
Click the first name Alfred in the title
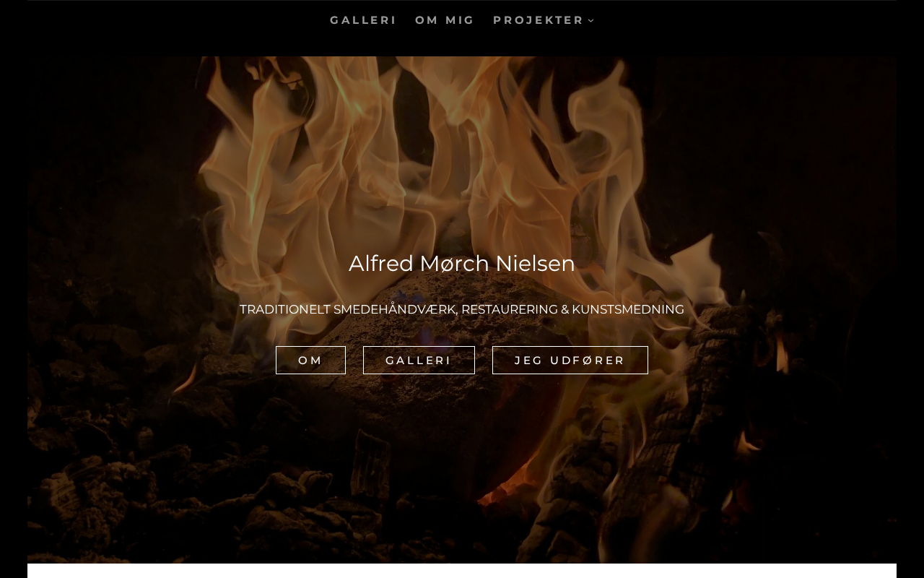coord(381,264)
